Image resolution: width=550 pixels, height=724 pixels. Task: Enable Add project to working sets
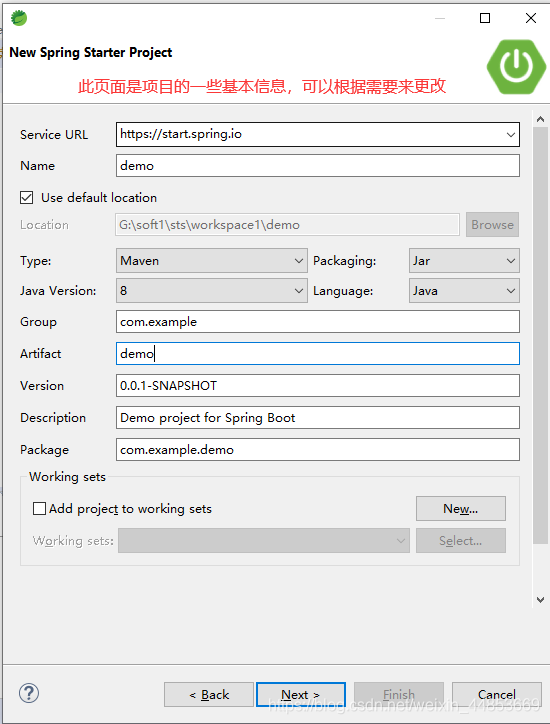click(x=39, y=508)
